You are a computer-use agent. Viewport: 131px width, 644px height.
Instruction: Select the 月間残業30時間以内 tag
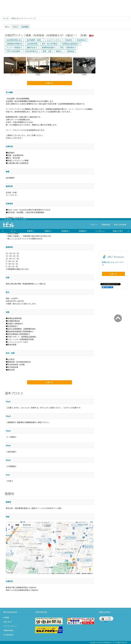14,44
